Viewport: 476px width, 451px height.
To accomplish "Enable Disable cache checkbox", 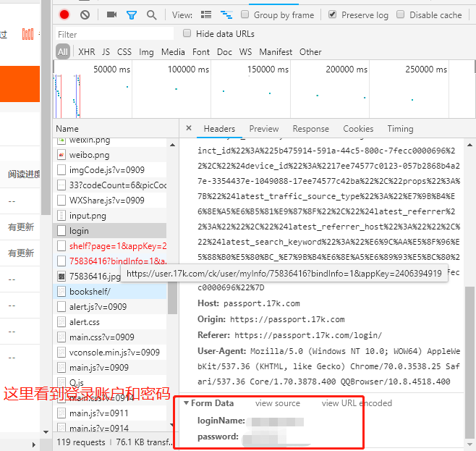I will pos(401,14).
